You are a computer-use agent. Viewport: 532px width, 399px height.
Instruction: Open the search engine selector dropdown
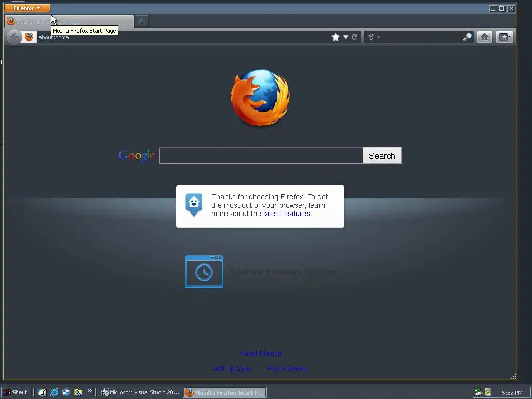[373, 37]
